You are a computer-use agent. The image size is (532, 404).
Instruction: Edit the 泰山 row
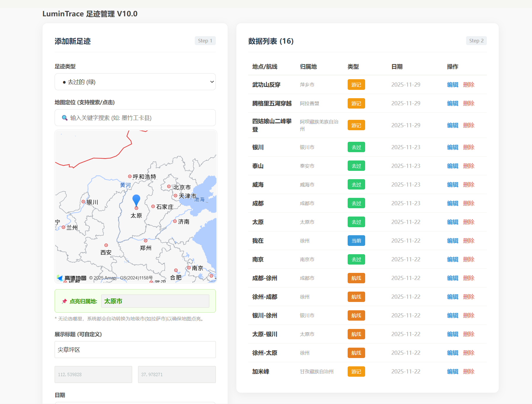[x=452, y=166]
